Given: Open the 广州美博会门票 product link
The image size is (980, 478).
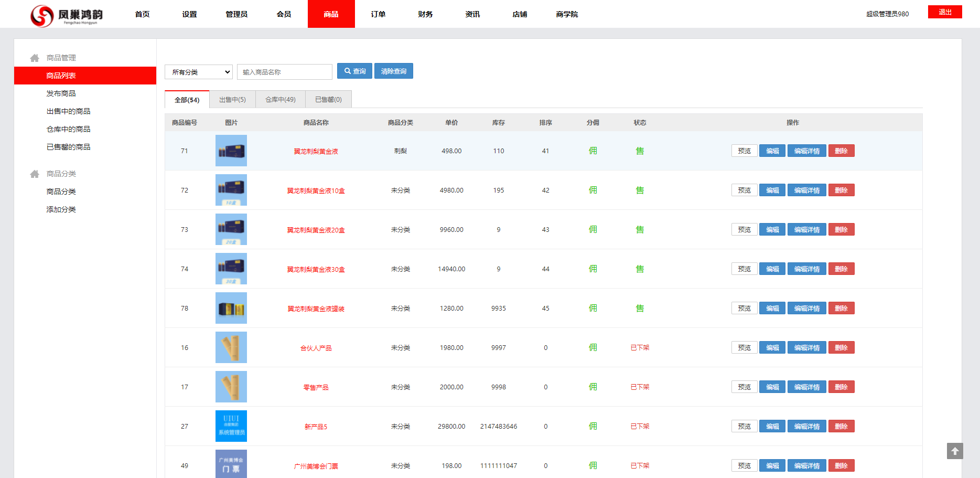Looking at the screenshot, I should (x=316, y=466).
